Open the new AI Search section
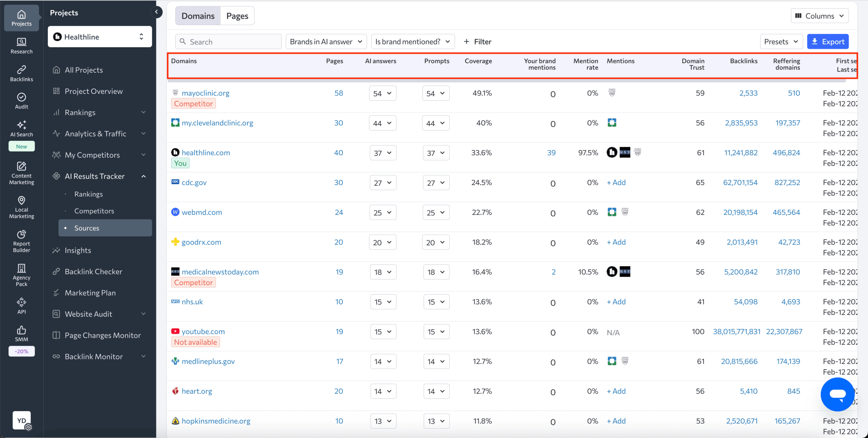This screenshot has height=438, width=868. [x=21, y=129]
